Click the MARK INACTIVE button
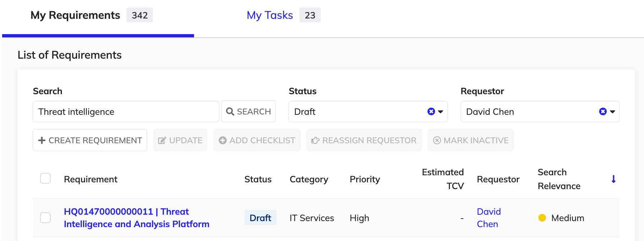 471,140
